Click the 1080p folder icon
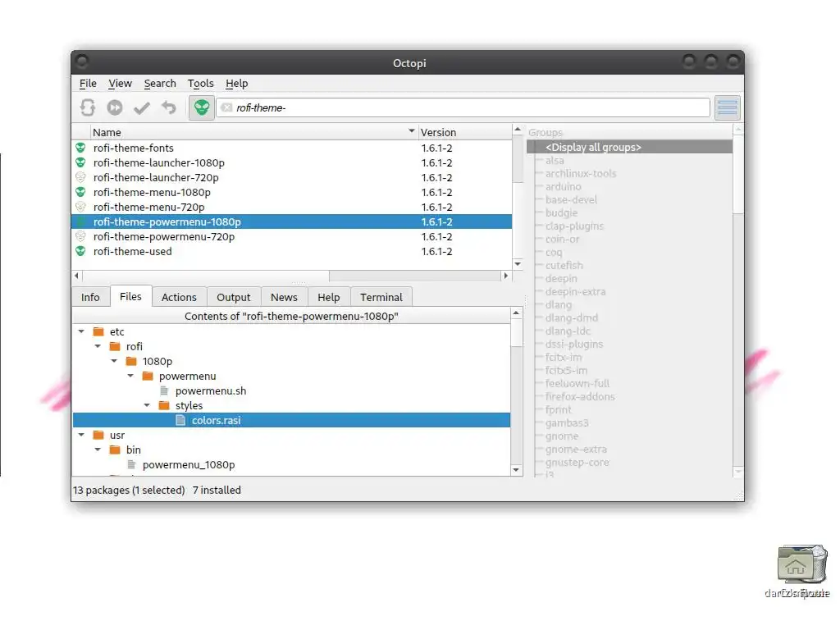The image size is (840, 630). point(131,361)
